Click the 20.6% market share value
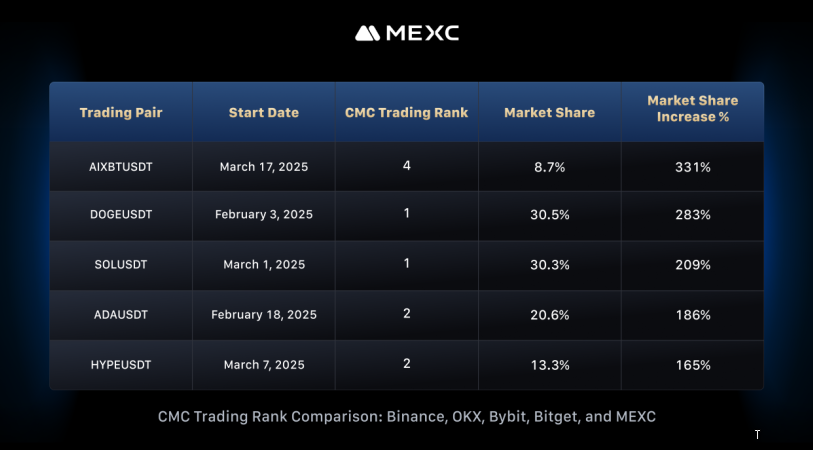This screenshot has height=450, width=813. (550, 315)
